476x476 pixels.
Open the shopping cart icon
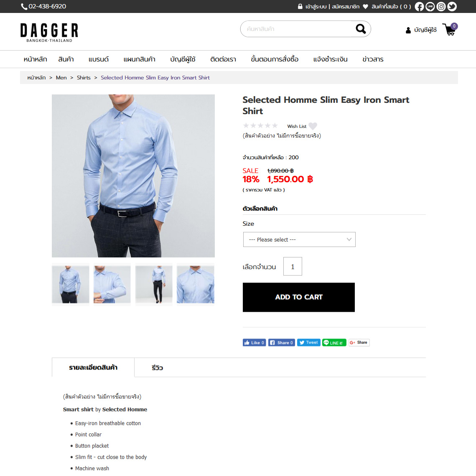point(450,29)
